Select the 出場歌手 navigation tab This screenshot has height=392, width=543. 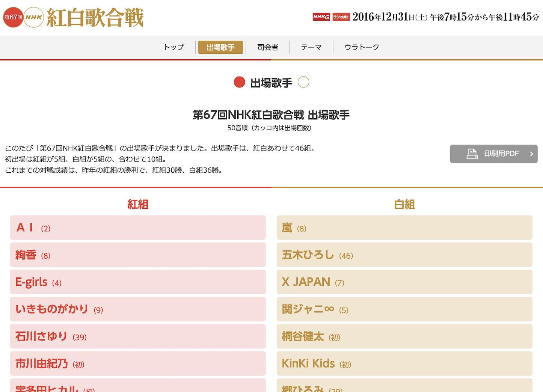[220, 47]
